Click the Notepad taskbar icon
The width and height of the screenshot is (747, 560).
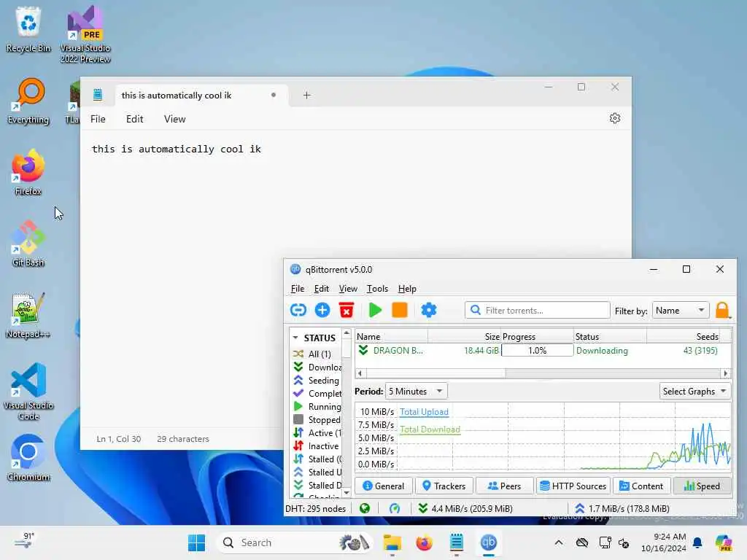coord(457,542)
